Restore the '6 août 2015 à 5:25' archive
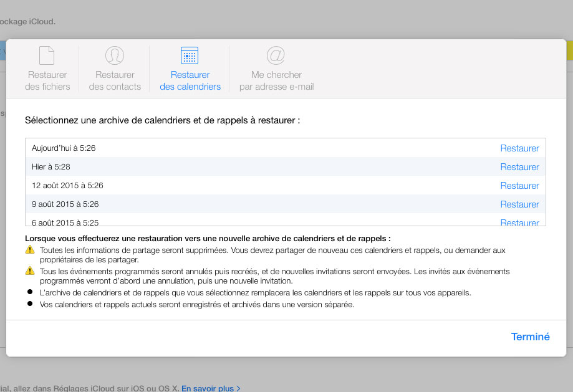Viewport: 573px width, 392px height. coord(519,222)
